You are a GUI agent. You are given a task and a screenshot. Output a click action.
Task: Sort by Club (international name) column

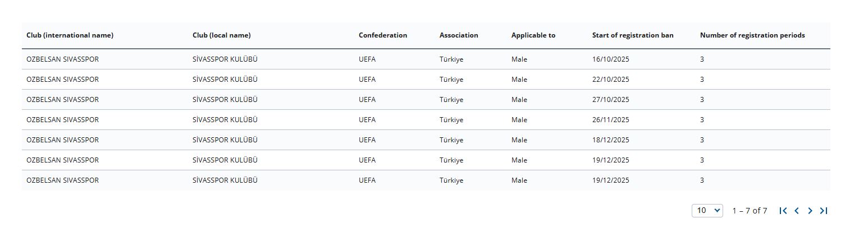click(x=70, y=35)
